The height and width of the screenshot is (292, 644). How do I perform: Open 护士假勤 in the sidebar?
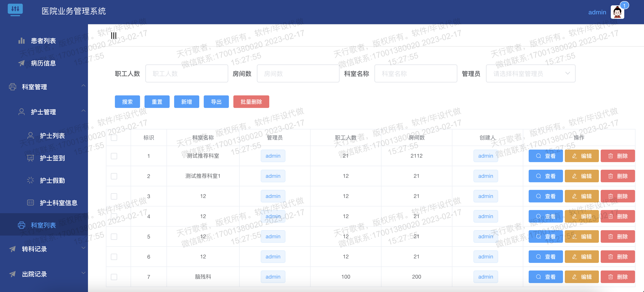[52, 180]
